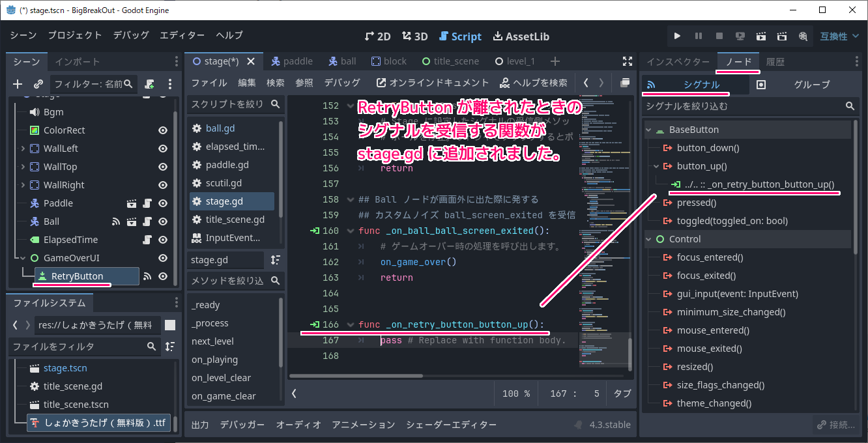The width and height of the screenshot is (868, 443).
Task: Select the pressed() signal
Action: [x=697, y=203]
